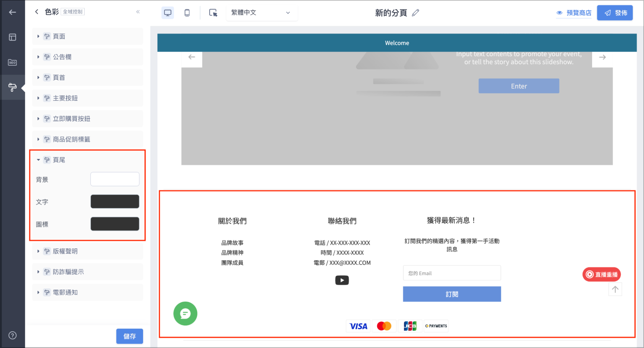Open the 繁體中文 language dropdown
644x348 pixels.
[261, 13]
